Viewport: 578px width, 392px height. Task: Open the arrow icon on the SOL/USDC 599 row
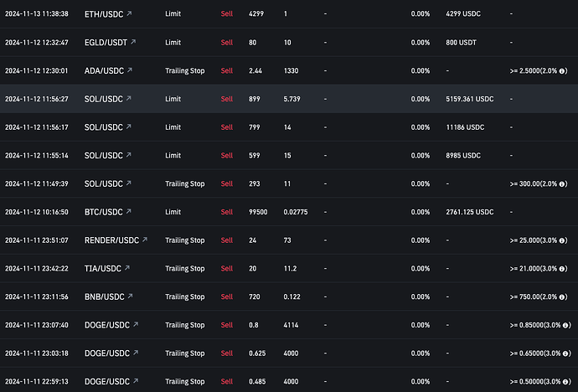(128, 155)
